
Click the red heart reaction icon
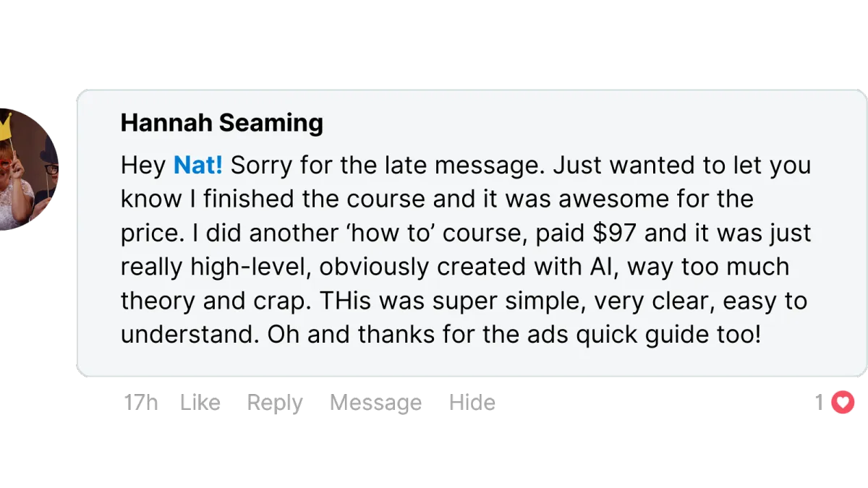(843, 403)
